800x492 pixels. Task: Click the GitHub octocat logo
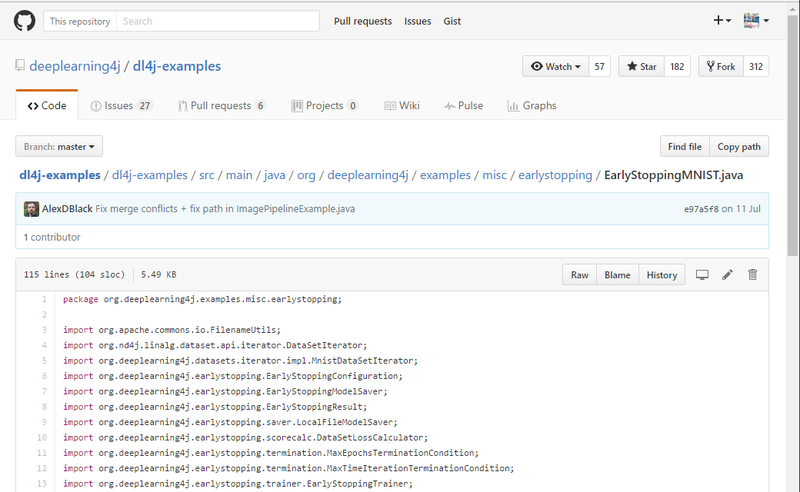tap(24, 21)
